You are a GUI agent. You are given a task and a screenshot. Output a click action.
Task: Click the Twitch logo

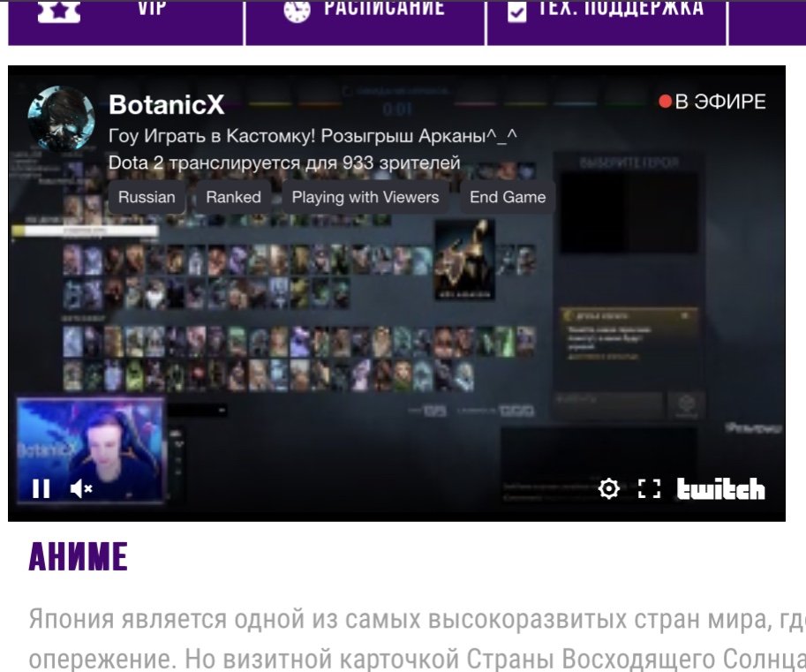[x=720, y=488]
